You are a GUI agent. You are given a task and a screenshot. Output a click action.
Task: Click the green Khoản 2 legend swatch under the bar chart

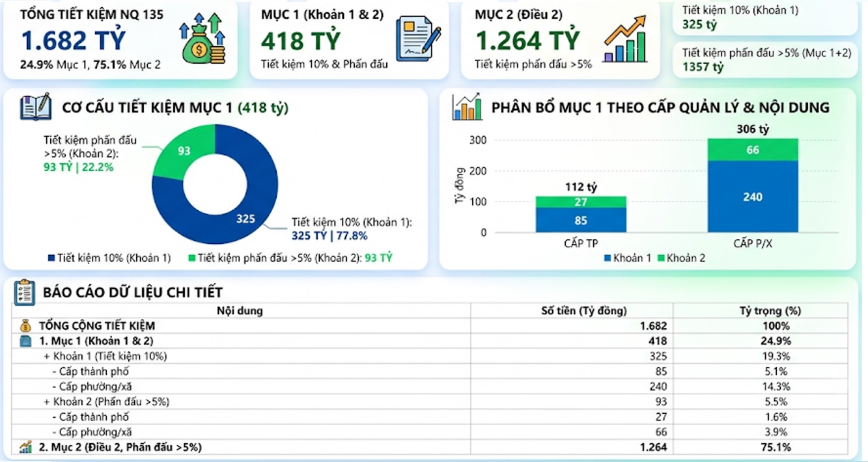[x=661, y=258]
